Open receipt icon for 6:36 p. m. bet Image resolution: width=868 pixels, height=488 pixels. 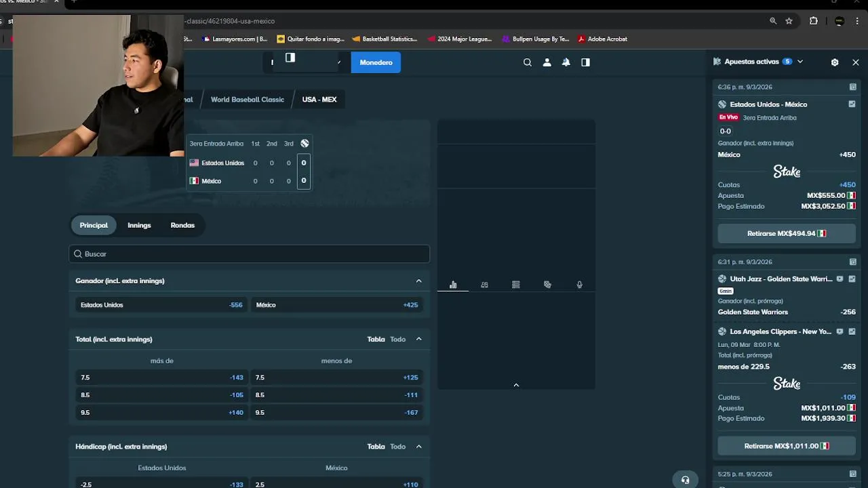pyautogui.click(x=852, y=87)
